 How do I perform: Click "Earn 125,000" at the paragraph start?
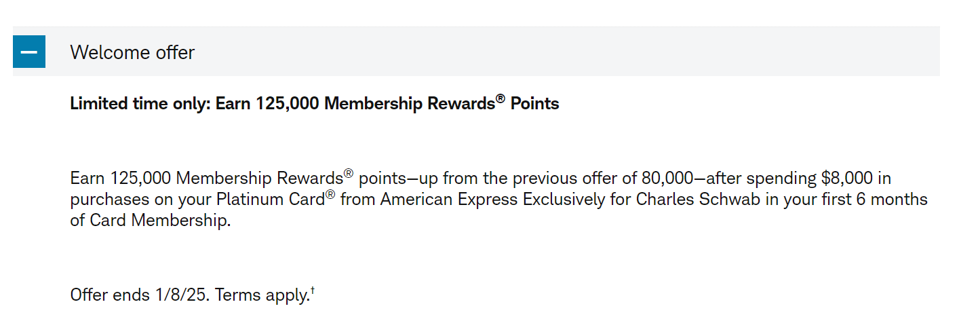[x=121, y=179]
